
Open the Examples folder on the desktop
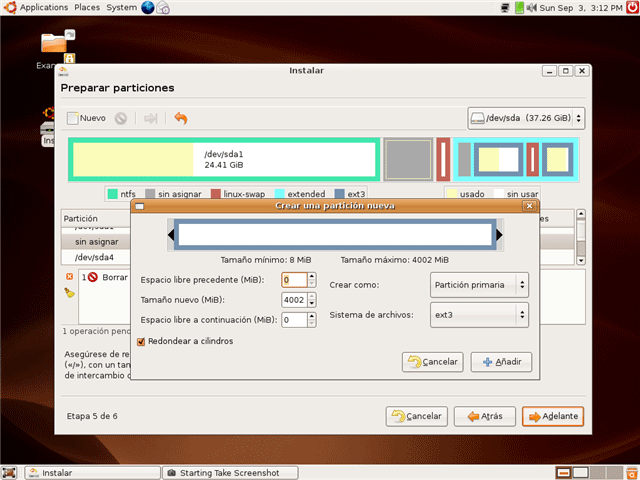(x=55, y=45)
